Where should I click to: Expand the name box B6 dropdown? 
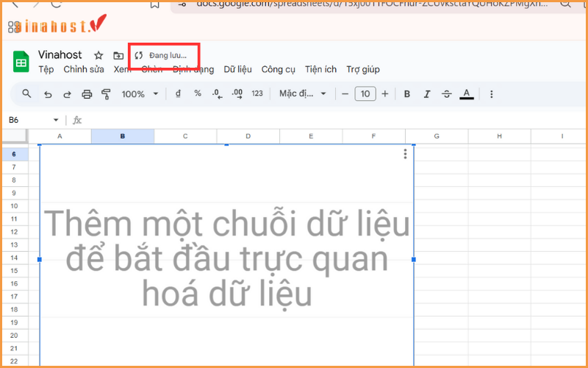[x=56, y=120]
